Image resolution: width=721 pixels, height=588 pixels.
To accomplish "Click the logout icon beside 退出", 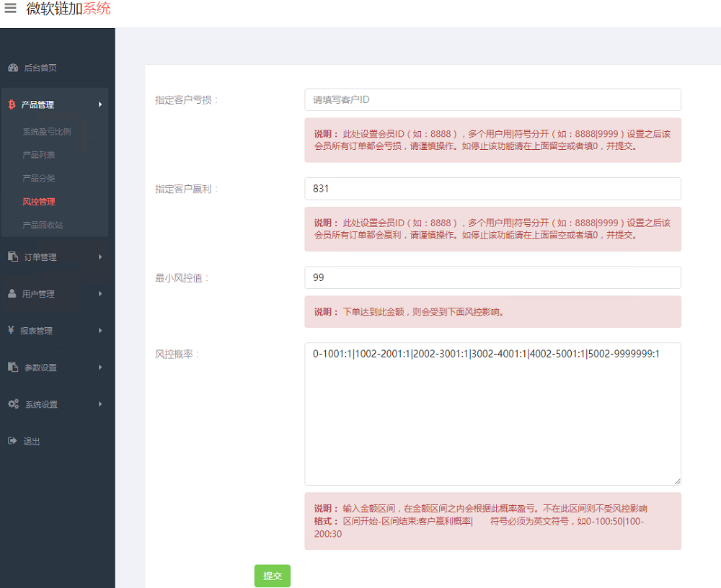I will click(x=12, y=441).
